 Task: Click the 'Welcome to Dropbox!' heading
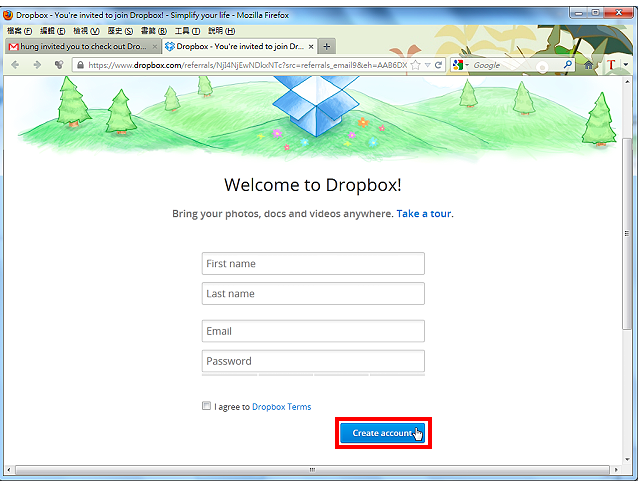tap(313, 185)
